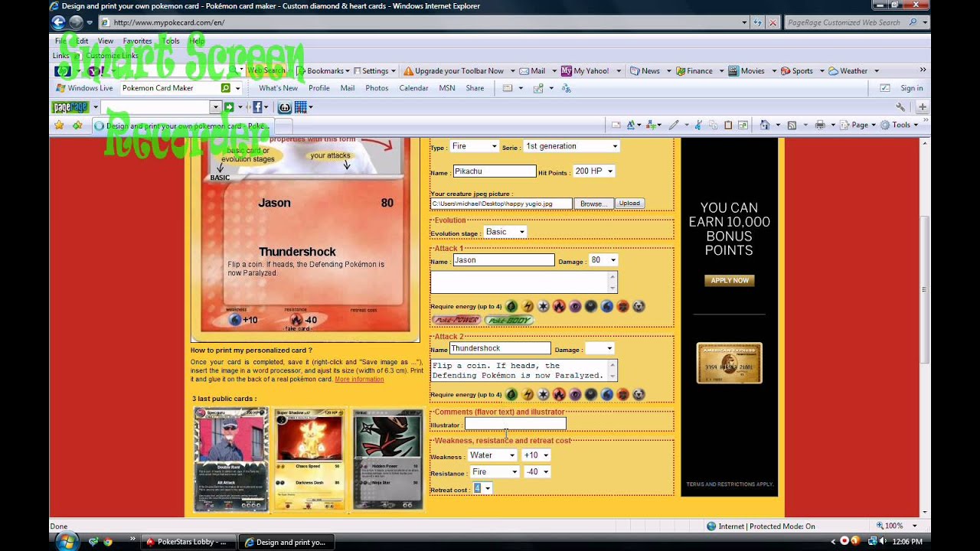Toggle the Poké-BODY option
Viewport: 980px width, 551px height.
click(509, 320)
